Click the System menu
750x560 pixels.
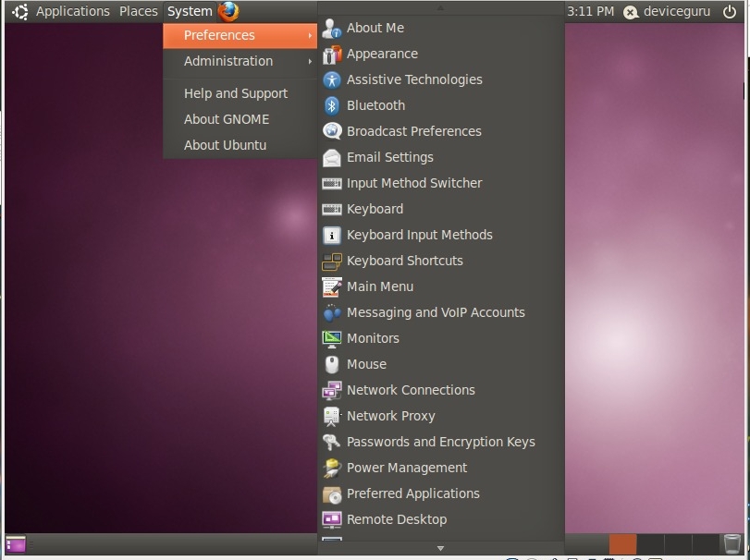190,11
